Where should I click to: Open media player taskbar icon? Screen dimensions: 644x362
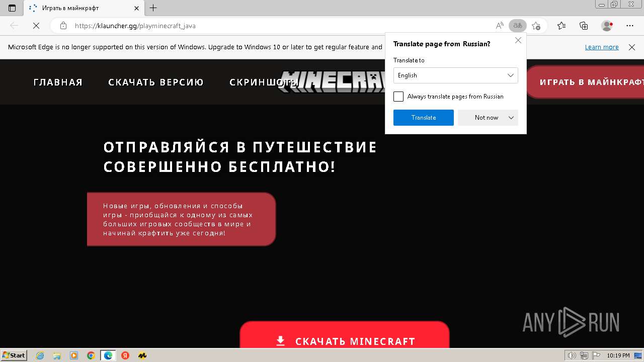74,355
